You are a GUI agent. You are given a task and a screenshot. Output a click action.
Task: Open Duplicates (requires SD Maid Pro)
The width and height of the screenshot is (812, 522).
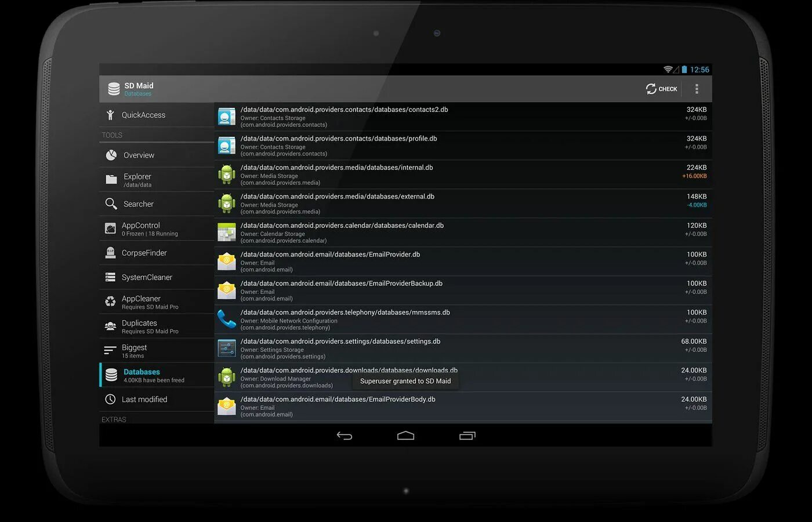click(x=157, y=326)
